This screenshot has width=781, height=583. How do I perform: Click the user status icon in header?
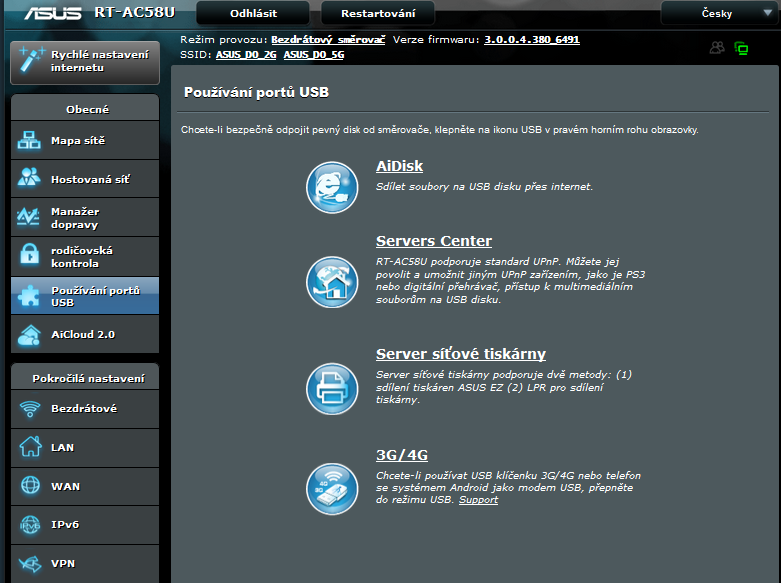(717, 47)
